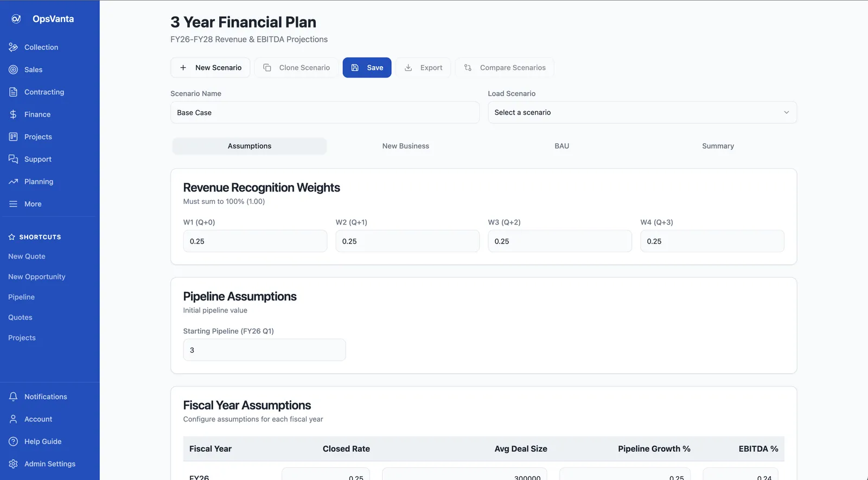Click the W1 (Q+0) weight field
Viewport: 868px width, 480px height.
(x=255, y=241)
